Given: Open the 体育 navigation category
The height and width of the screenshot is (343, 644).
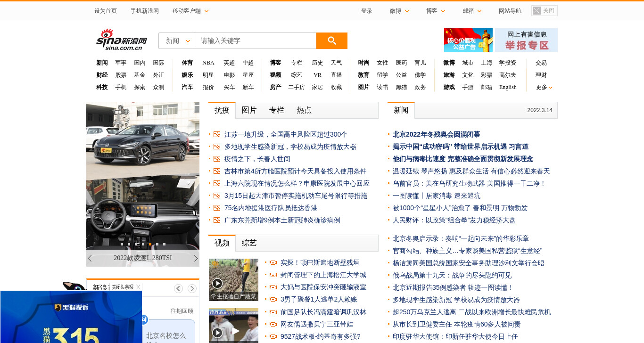Looking at the screenshot, I should pos(187,63).
